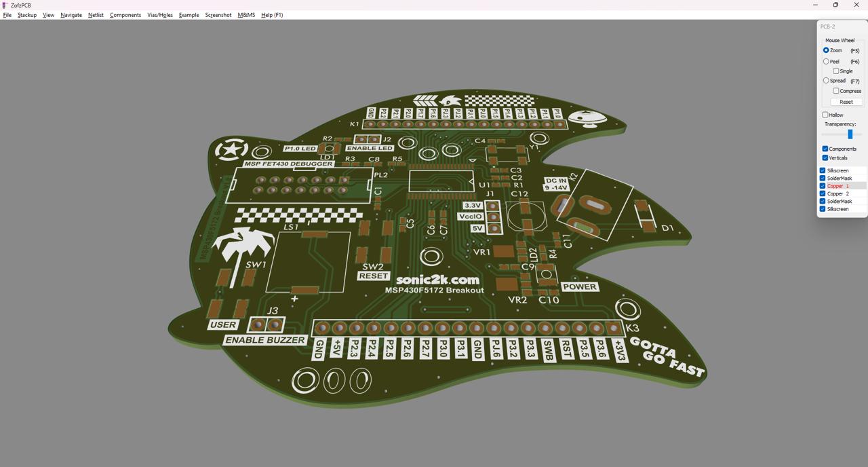Open the Netlist menu
The height and width of the screenshot is (467, 868).
pos(96,15)
